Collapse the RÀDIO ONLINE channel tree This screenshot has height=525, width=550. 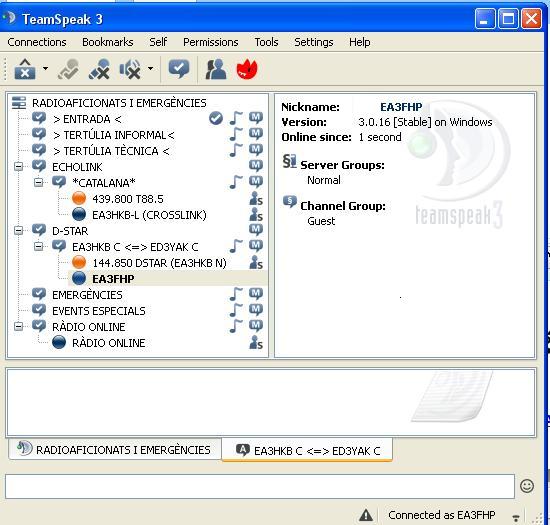coord(19,327)
